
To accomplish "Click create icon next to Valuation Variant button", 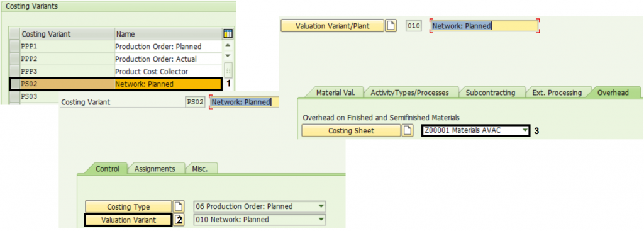I will 178,220.
